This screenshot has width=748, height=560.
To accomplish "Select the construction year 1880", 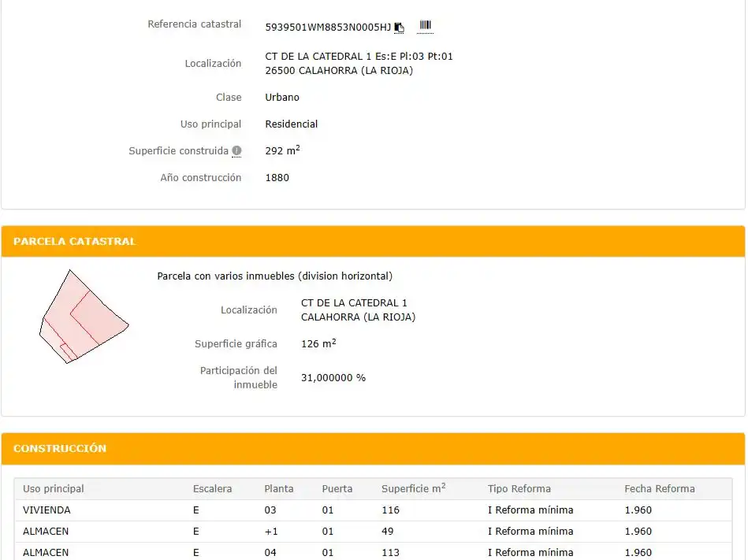I will click(x=277, y=178).
